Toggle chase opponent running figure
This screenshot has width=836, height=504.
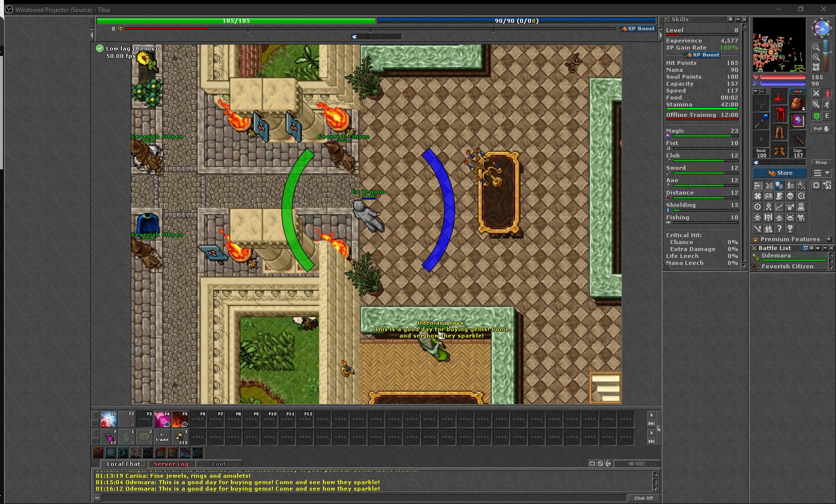(x=827, y=104)
